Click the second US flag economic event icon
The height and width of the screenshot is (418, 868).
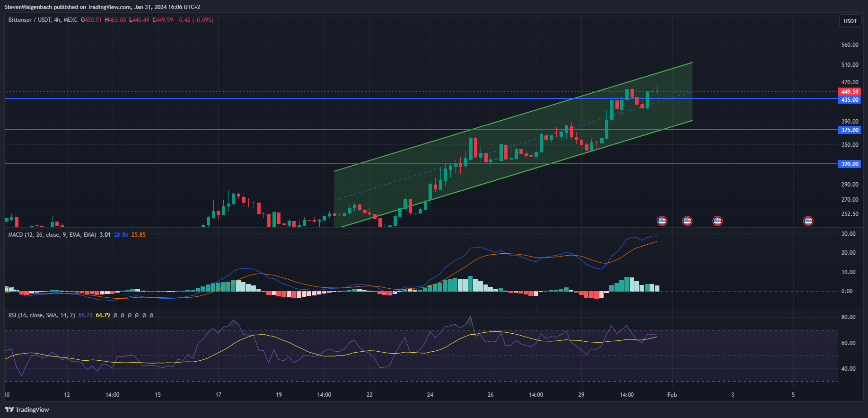tap(687, 221)
